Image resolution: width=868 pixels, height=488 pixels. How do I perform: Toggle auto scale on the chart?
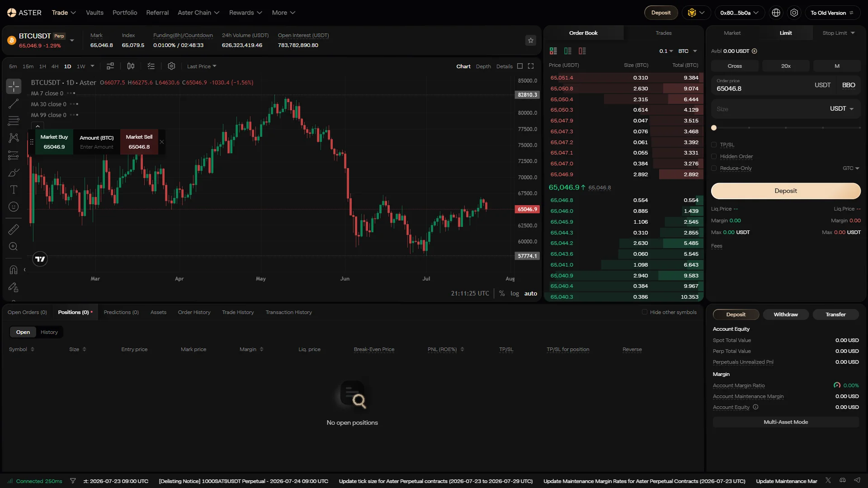[531, 294]
